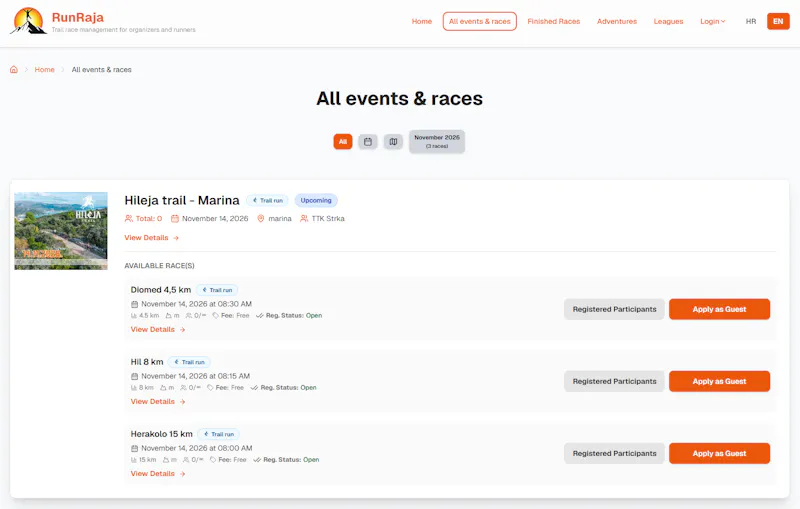Screen dimensions: 800x509
Task: Click calendar icon on Diomed race date
Action: pos(135,304)
